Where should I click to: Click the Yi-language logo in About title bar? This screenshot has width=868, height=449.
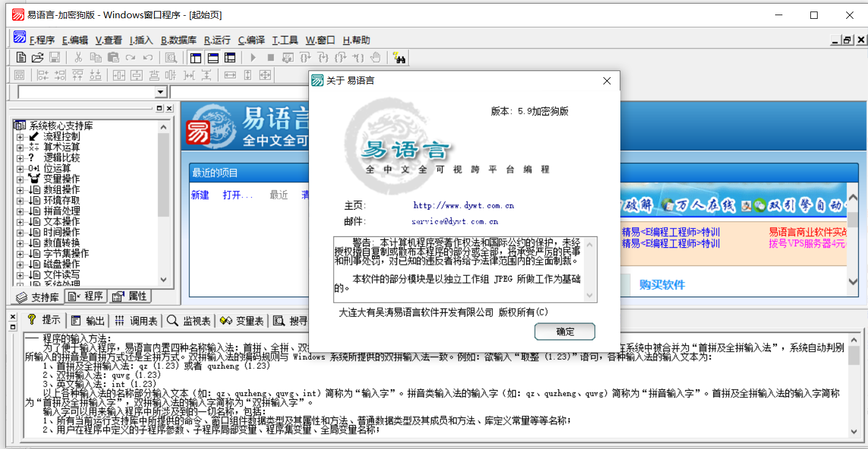pyautogui.click(x=317, y=80)
